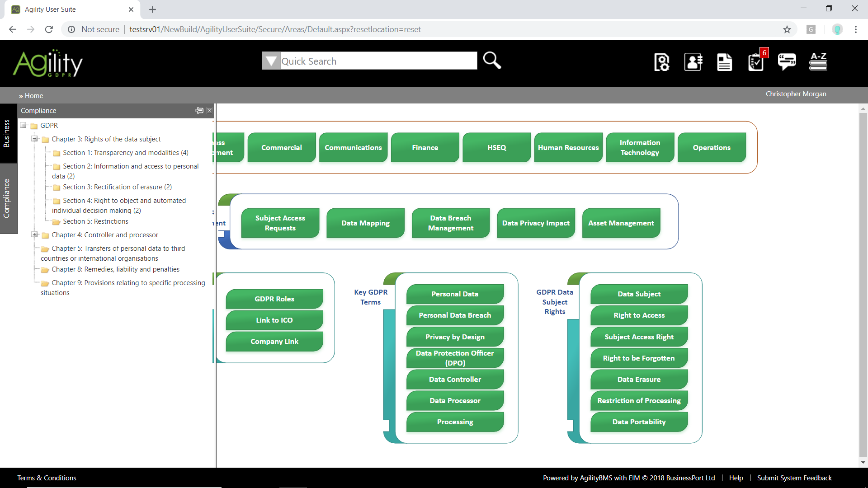The image size is (868, 488).
Task: Click the pin icon on Compliance panel
Action: [x=199, y=110]
